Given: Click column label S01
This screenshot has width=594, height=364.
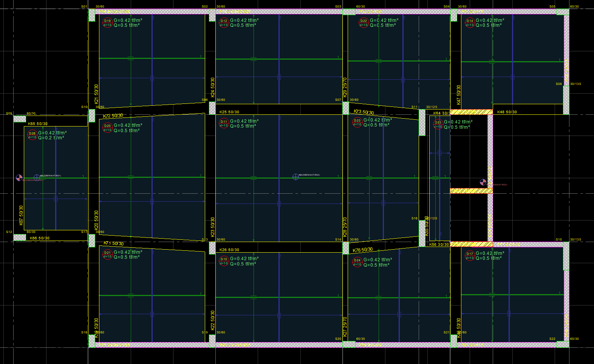Looking at the screenshot, I should point(84,7).
